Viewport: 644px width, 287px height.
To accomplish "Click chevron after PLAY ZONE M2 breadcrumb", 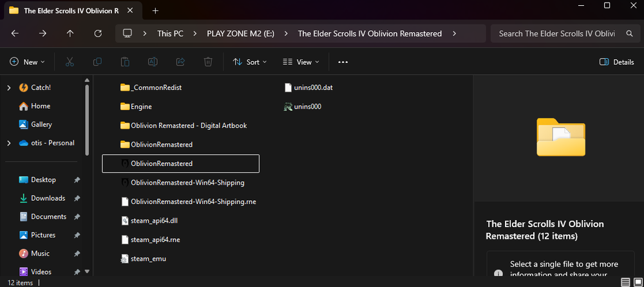I will pyautogui.click(x=287, y=33).
